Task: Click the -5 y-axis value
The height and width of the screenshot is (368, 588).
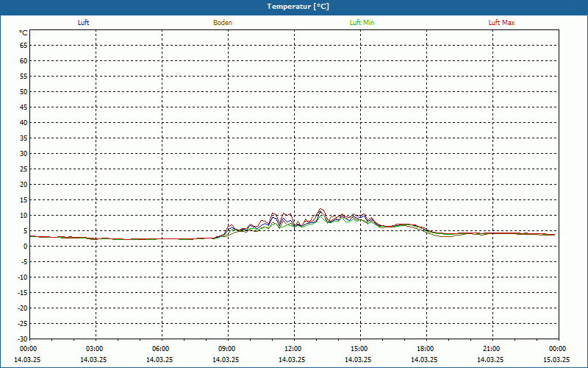Action: click(x=24, y=262)
